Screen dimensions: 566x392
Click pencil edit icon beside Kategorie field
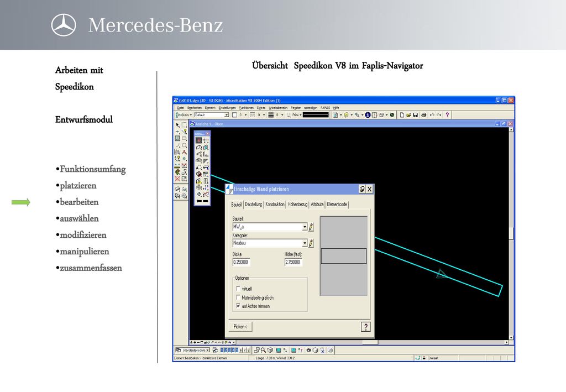[x=311, y=243]
